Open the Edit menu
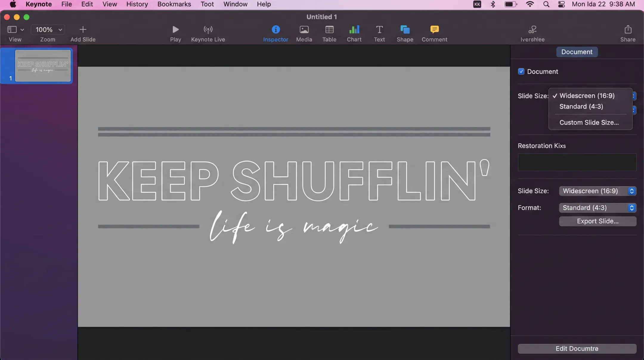This screenshot has width=644, height=360. [87, 4]
